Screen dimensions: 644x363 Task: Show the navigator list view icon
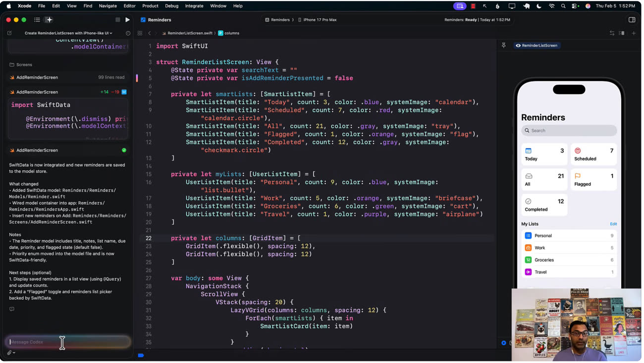37,20
